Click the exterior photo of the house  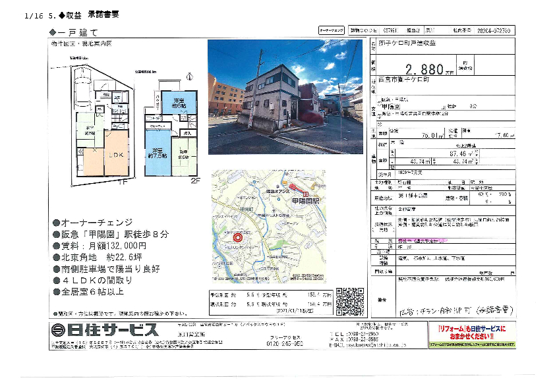click(285, 97)
